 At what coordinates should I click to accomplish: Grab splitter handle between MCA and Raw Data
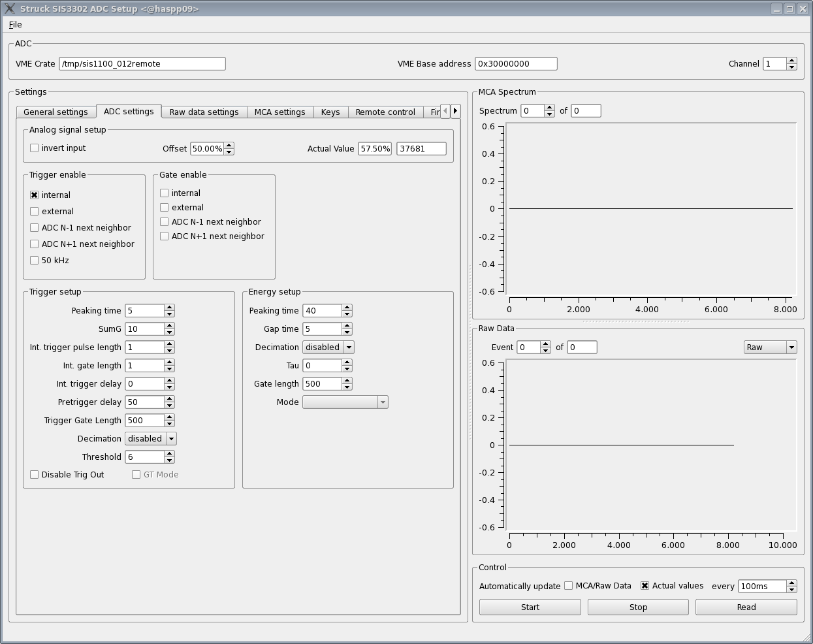pos(637,321)
